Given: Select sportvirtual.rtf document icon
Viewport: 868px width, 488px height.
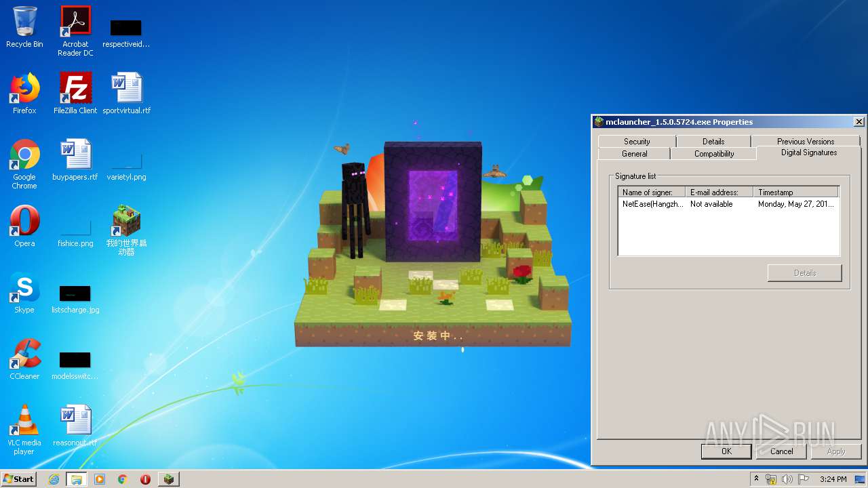Looking at the screenshot, I should coord(126,94).
